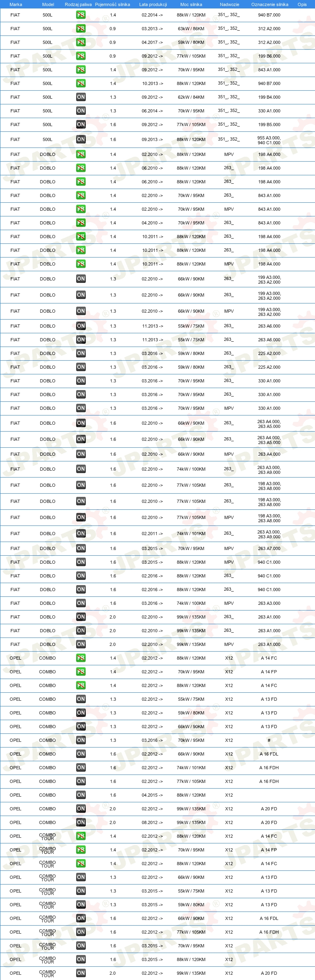Click petrol icon in DOBLO 1.4 10.2011 MPV row
This screenshot has width=315, height=980.
click(x=81, y=264)
